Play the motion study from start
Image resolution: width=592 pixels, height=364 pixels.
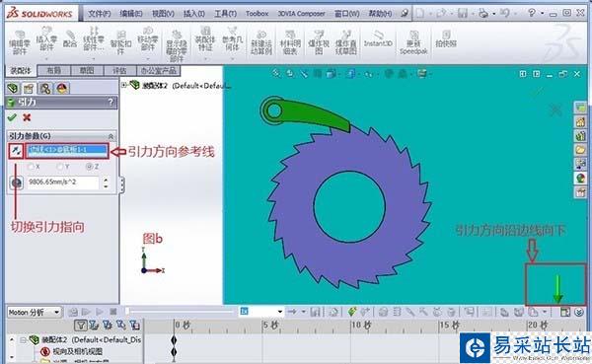pos(86,312)
